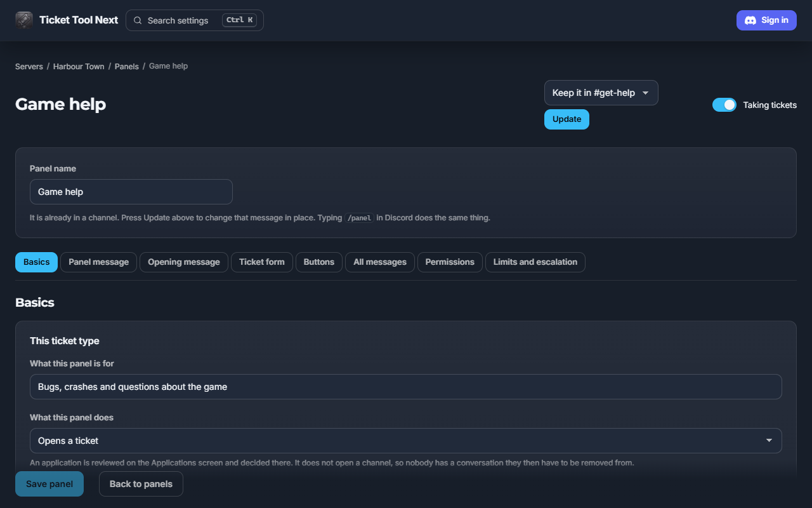Click the Game help breadcrumb text
This screenshot has width=812, height=508.
pos(168,66)
